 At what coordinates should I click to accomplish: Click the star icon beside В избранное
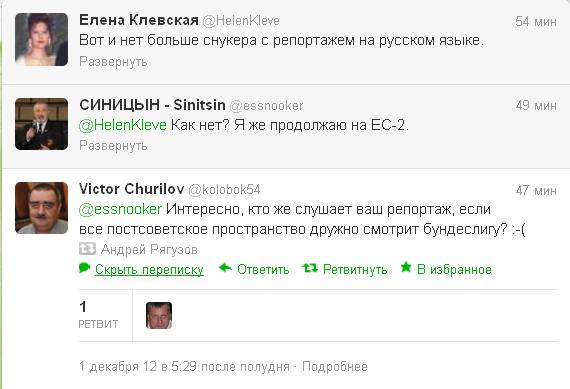pyautogui.click(x=406, y=268)
